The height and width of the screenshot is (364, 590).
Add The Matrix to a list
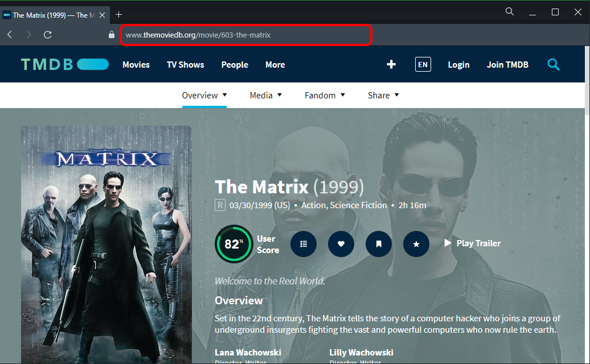(x=304, y=244)
